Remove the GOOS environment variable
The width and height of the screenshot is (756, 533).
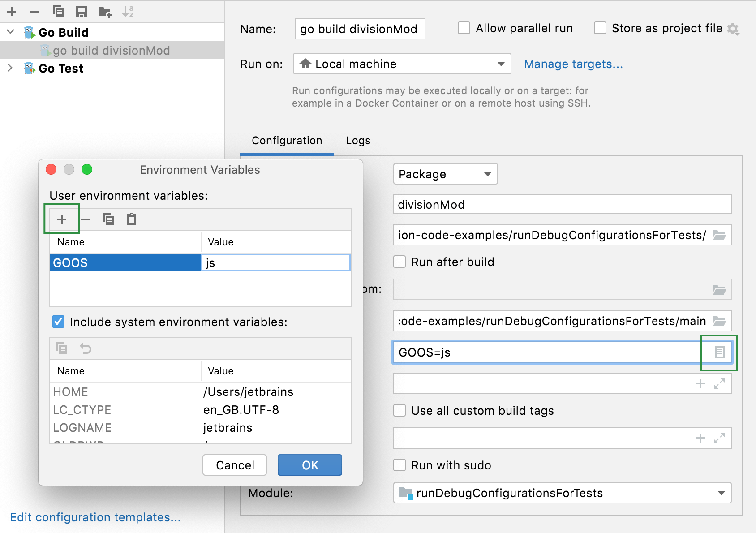coord(85,219)
